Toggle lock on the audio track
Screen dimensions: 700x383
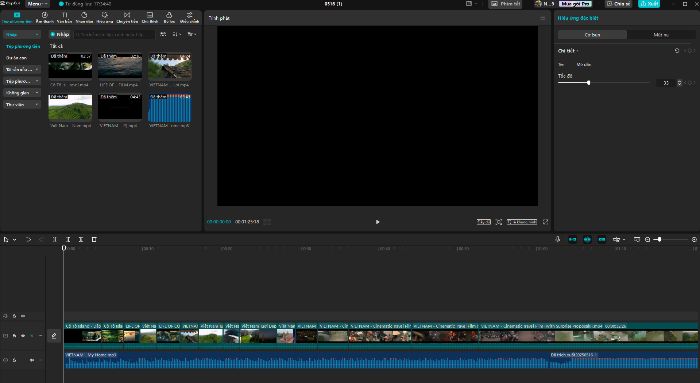point(14,360)
